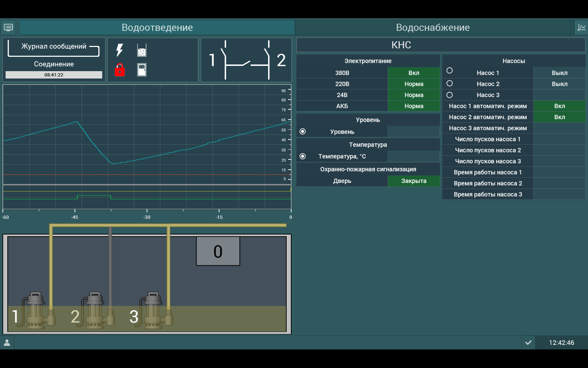Open the message panel icon at top-left
588x368 pixels.
click(x=8, y=27)
